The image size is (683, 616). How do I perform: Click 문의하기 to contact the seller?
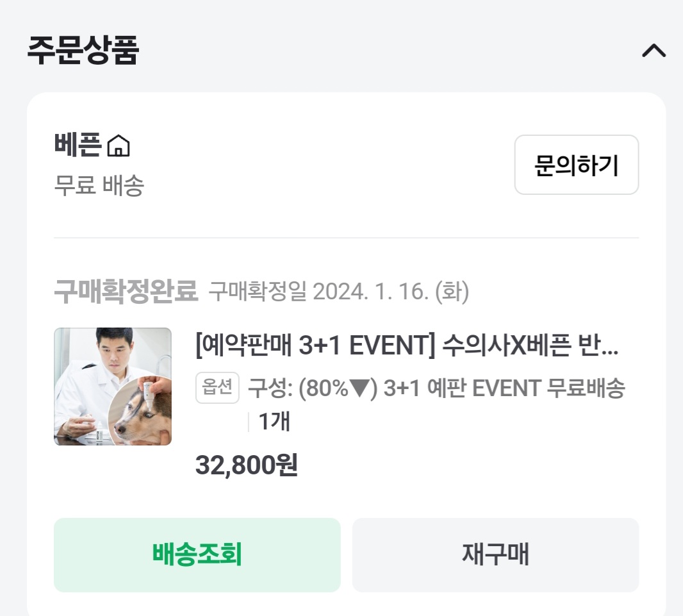click(575, 165)
